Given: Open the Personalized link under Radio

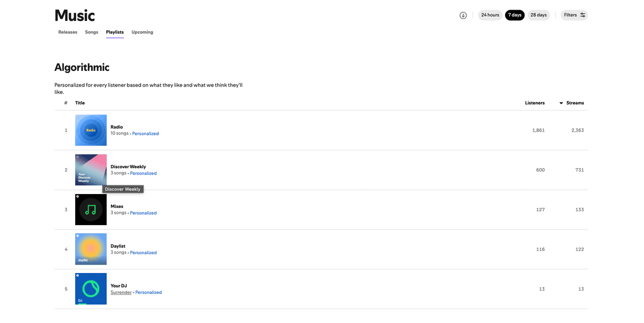Looking at the screenshot, I should click(145, 133).
